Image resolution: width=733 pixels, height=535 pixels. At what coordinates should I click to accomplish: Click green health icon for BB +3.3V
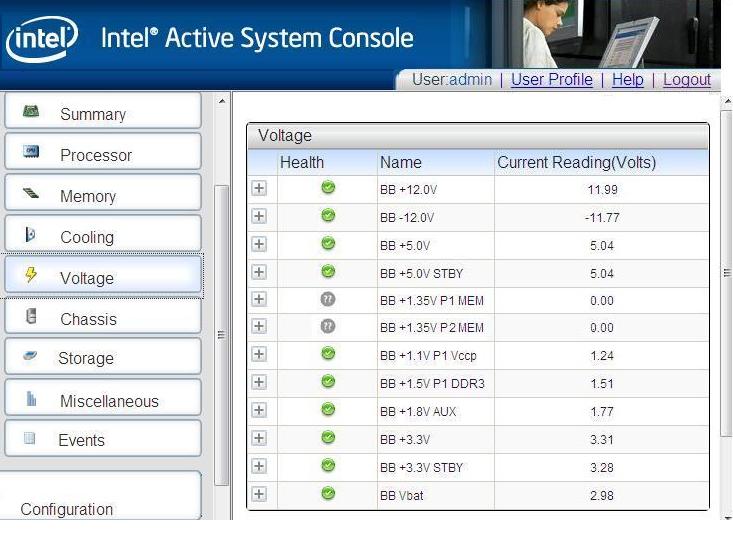[328, 437]
